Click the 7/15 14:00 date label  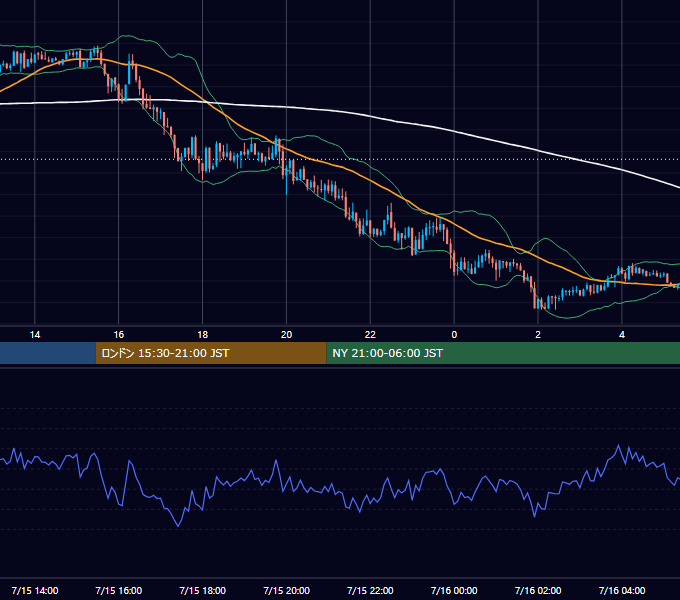click(x=35, y=590)
